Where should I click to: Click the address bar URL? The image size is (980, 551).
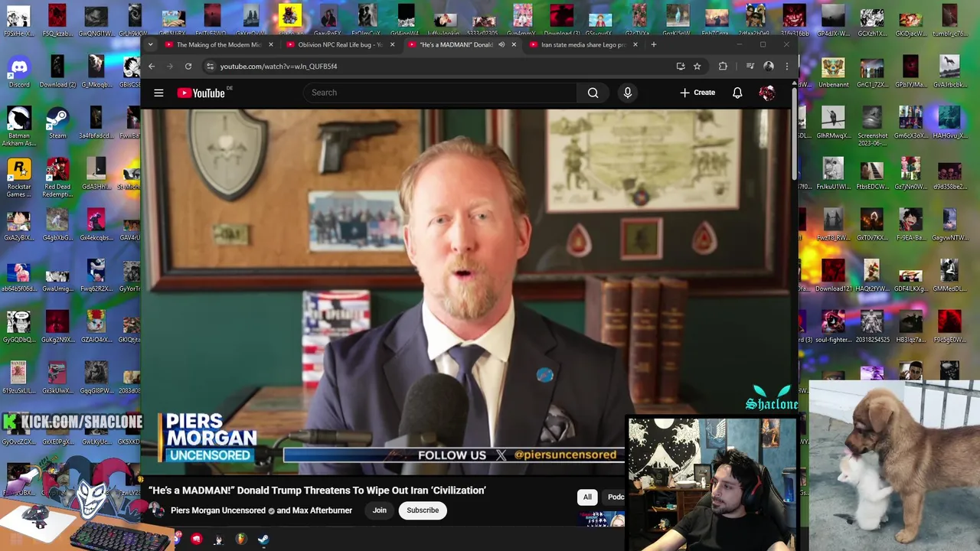279,67
